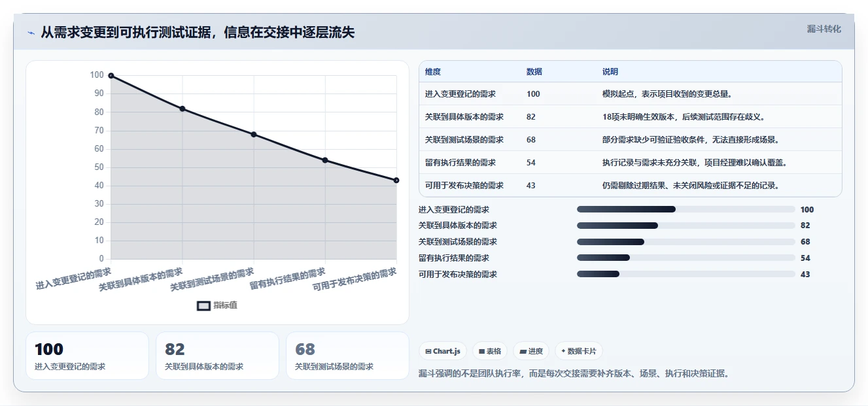Click the Chart.js tag
The height and width of the screenshot is (406, 868).
click(443, 351)
